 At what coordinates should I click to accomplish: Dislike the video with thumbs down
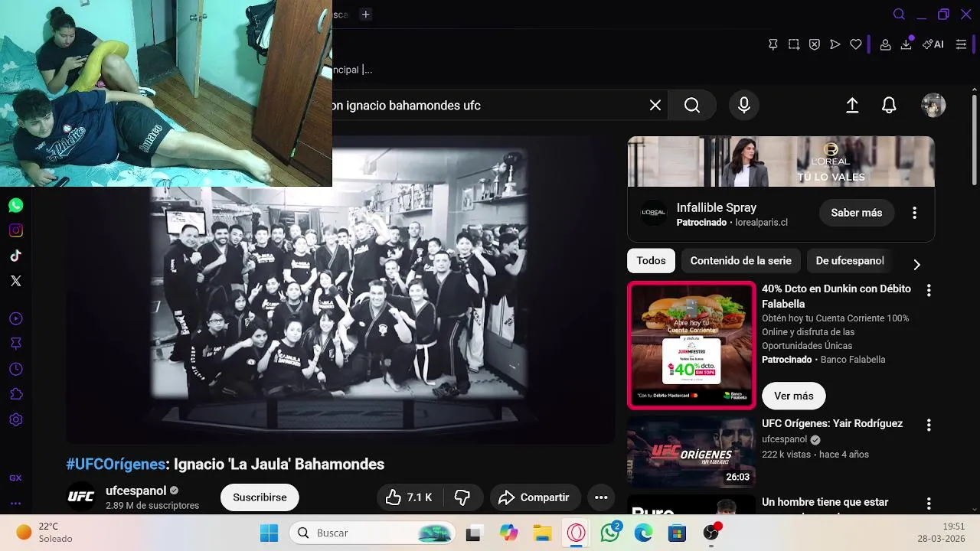tap(462, 497)
